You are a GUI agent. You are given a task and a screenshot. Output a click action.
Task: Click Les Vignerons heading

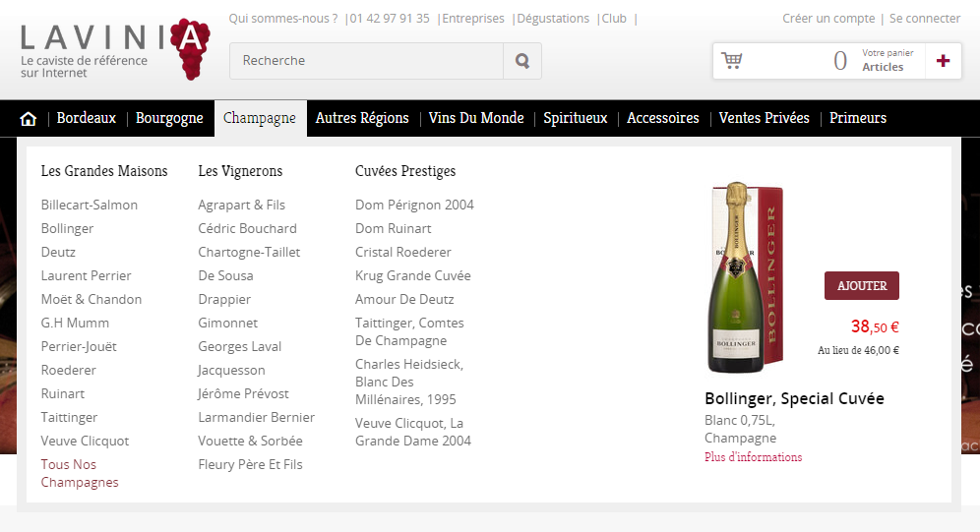240,171
